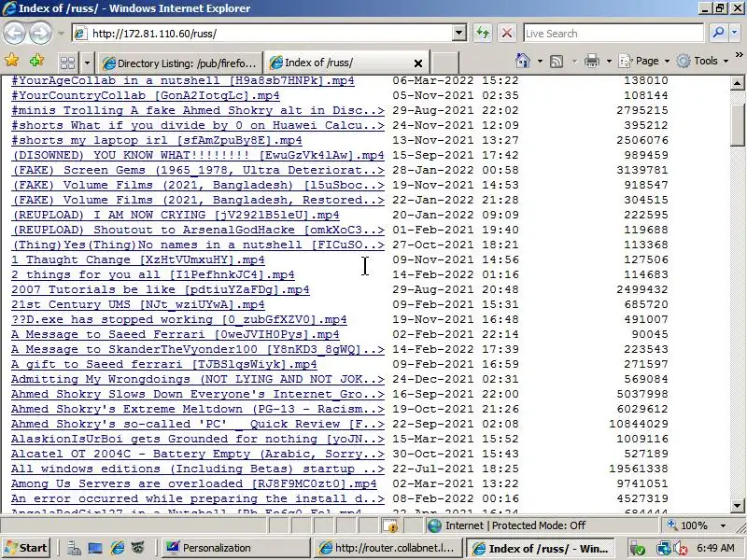The image size is (747, 560).
Task: Click the scrollbar up arrow
Action: tap(737, 83)
